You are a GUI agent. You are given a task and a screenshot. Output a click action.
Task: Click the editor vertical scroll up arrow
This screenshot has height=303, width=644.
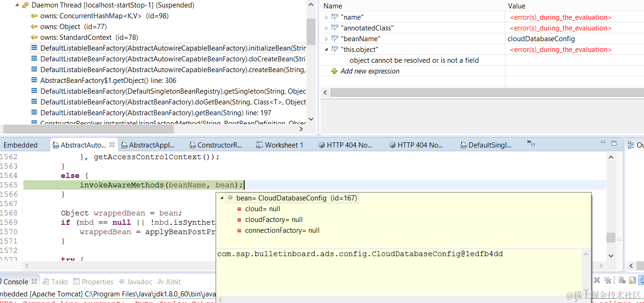point(611,157)
